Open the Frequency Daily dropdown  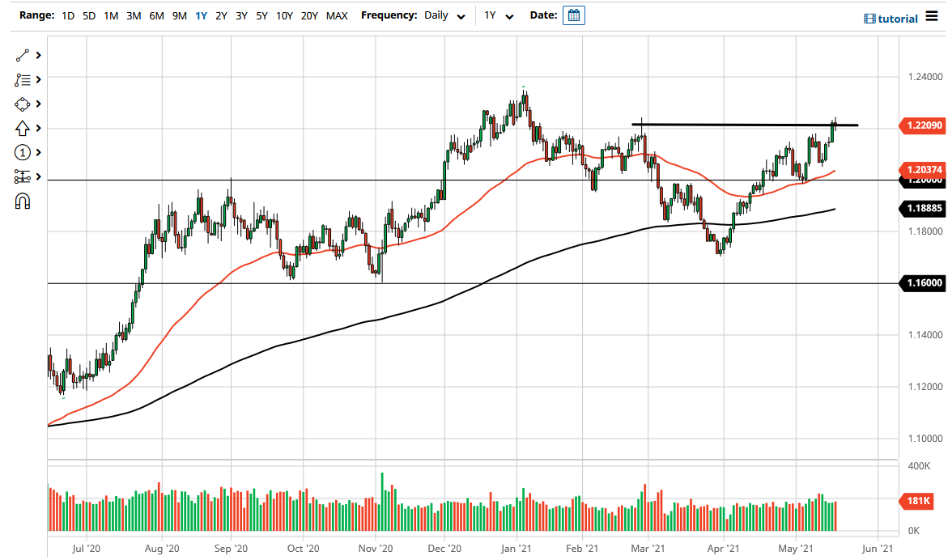tap(444, 15)
